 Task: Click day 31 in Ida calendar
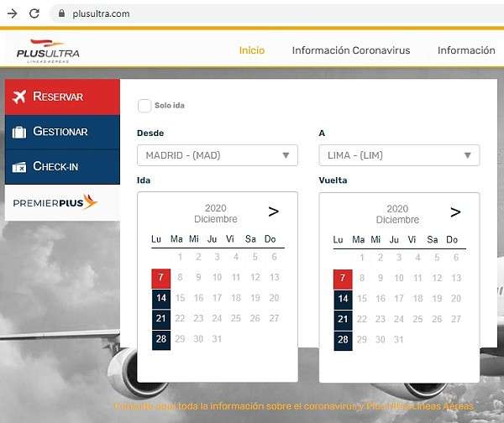217,339
